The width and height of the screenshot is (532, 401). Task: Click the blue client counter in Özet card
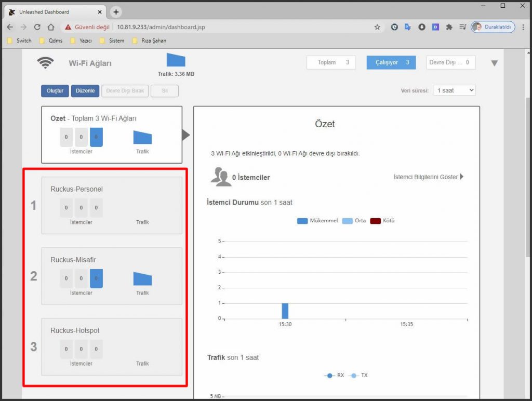[x=96, y=137]
